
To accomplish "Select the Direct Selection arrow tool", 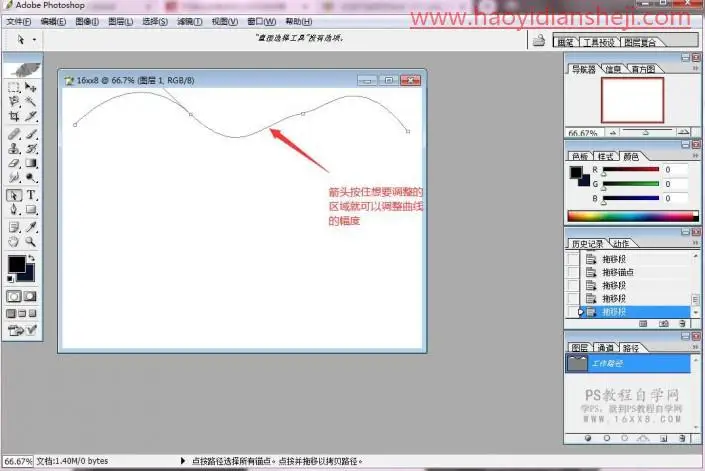I will tap(13, 196).
